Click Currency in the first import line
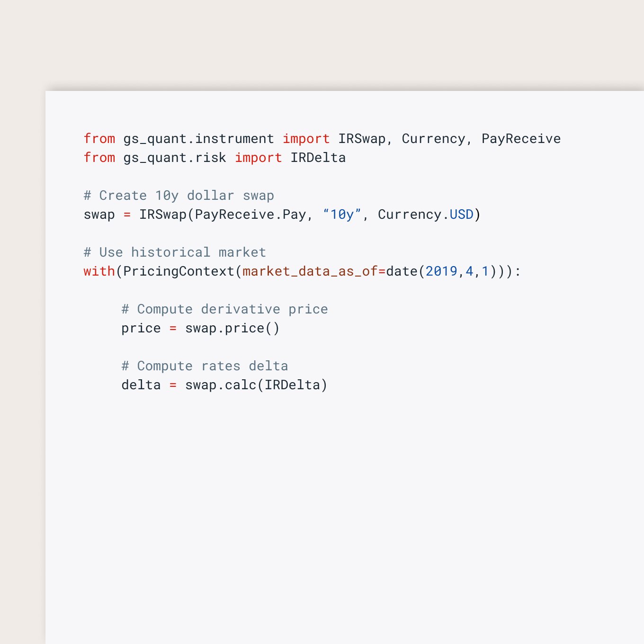 433,139
